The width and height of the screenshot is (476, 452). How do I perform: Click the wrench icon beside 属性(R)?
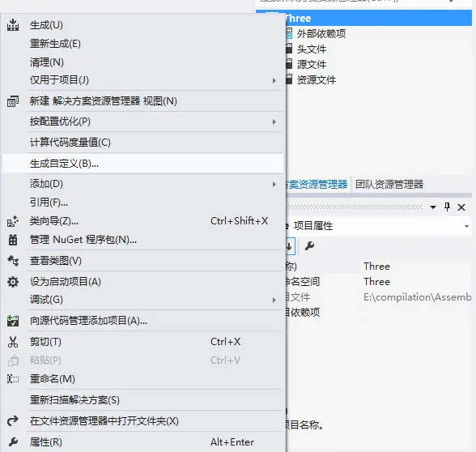pyautogui.click(x=13, y=442)
